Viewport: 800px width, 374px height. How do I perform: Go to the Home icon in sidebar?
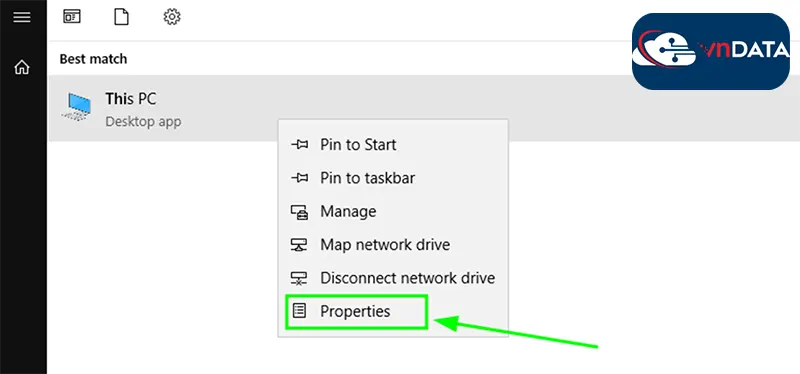[x=22, y=67]
